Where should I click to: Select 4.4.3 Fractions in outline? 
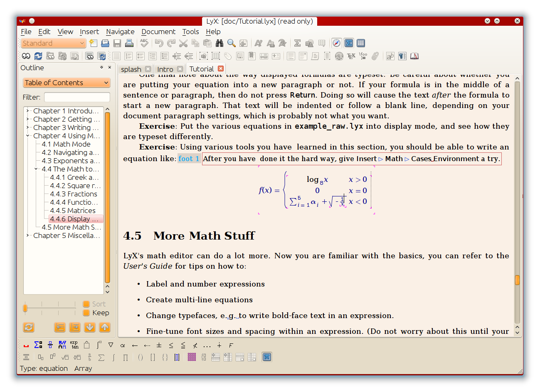click(74, 194)
